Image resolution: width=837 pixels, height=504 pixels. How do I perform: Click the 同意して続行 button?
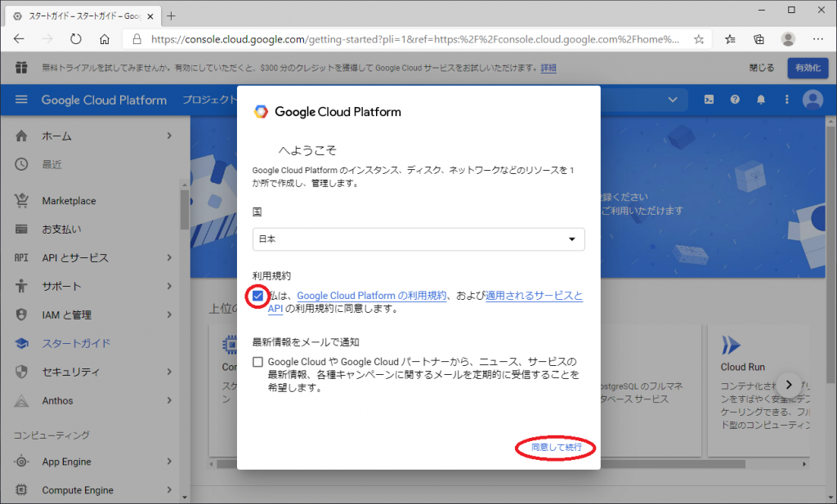pyautogui.click(x=556, y=448)
